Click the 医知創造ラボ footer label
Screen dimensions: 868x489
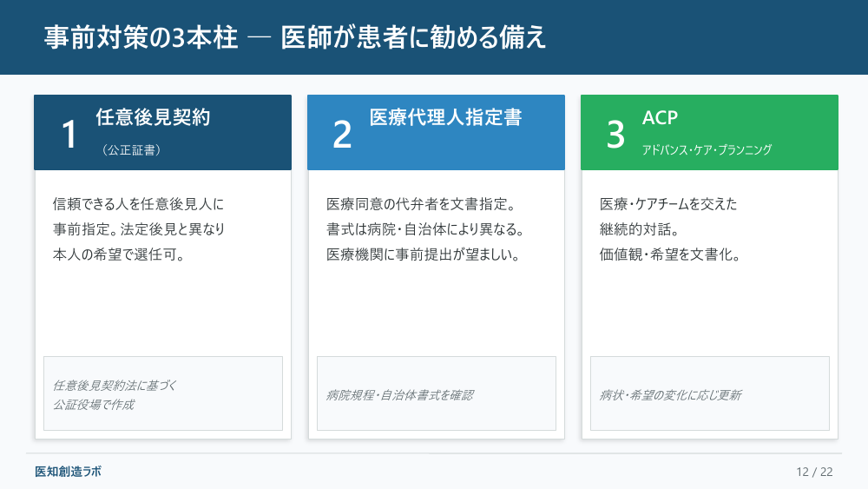coord(68,472)
